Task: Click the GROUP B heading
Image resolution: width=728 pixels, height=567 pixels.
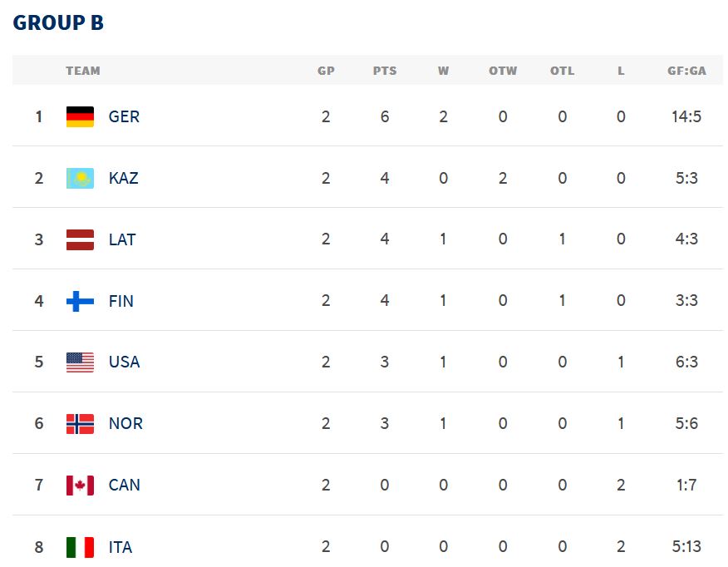Action: (58, 22)
